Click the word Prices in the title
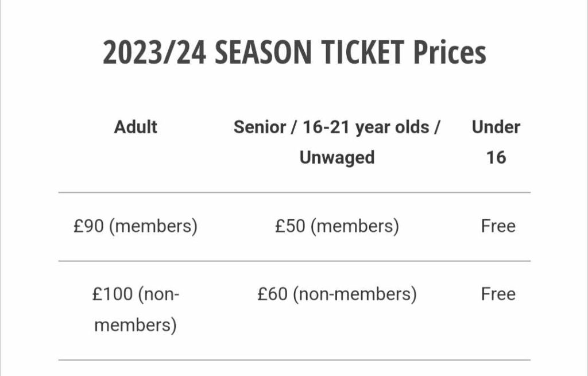The height and width of the screenshot is (376, 588). pos(449,53)
